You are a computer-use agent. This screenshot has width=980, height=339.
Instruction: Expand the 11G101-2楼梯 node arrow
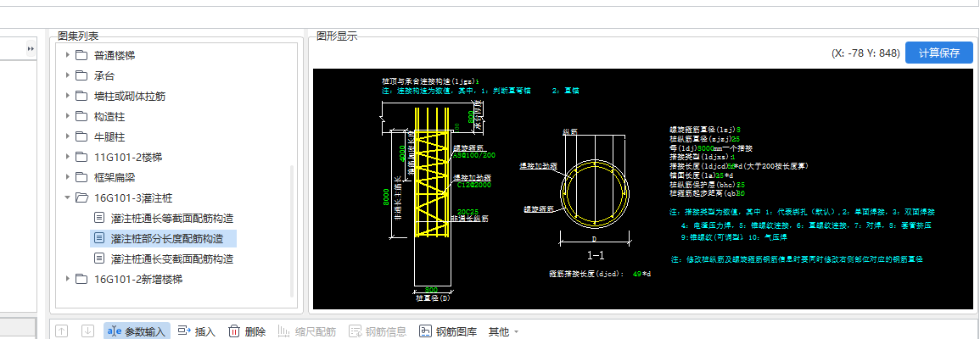[x=68, y=157]
